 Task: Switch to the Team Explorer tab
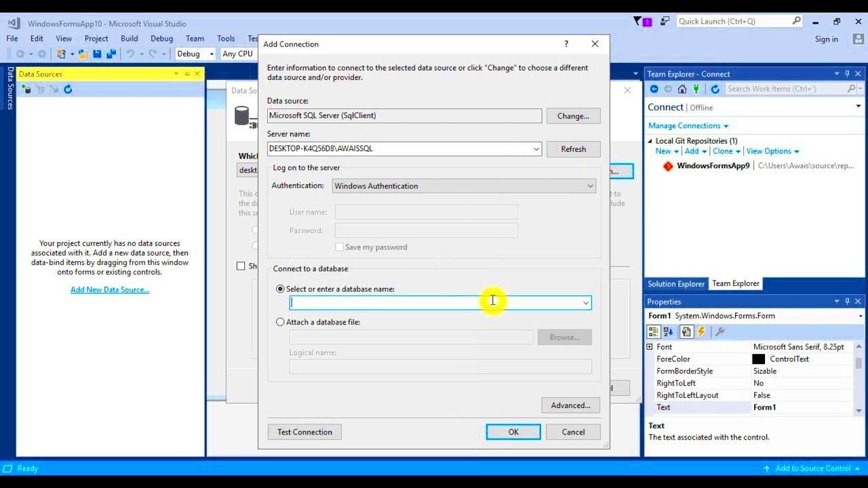736,283
